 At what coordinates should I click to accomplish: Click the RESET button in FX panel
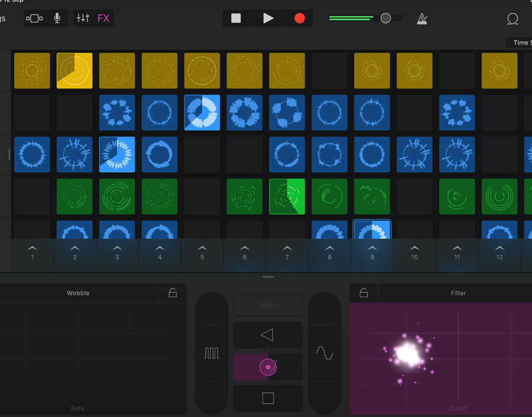[x=268, y=305]
